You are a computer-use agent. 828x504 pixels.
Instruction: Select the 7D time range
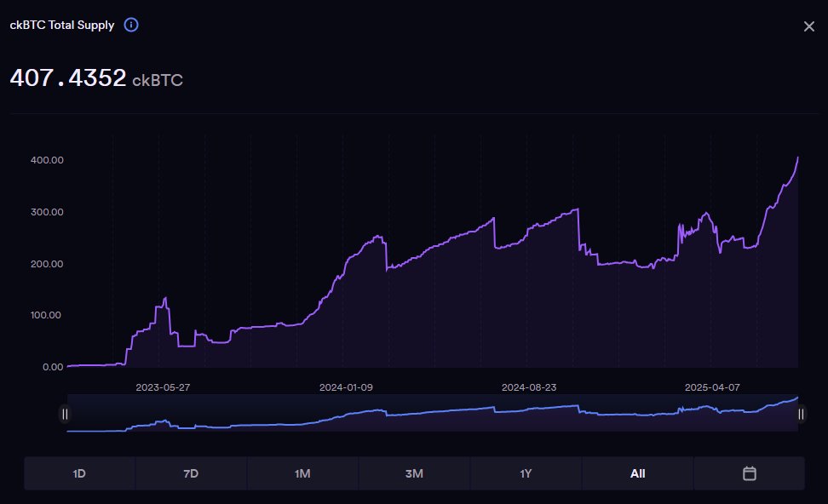pyautogui.click(x=191, y=473)
